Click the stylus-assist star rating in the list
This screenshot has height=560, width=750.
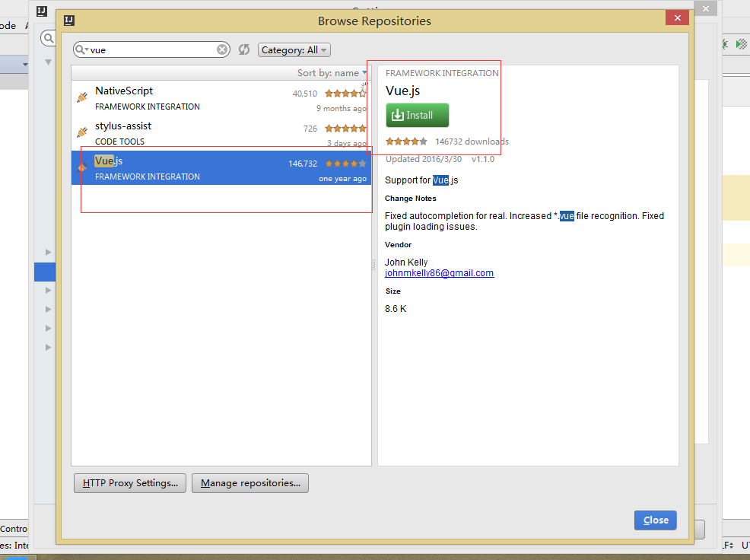[345, 129]
